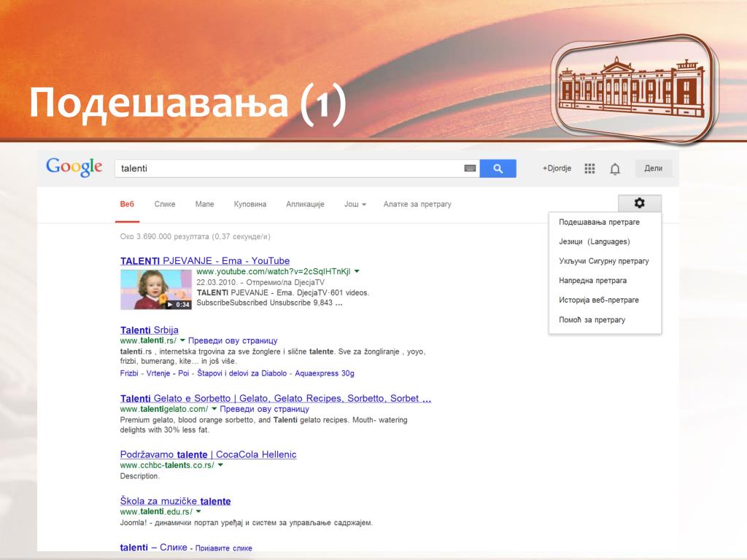Screen dimensions: 747x560
Task: Open the Vrtenje sitelink
Action: 158,373
